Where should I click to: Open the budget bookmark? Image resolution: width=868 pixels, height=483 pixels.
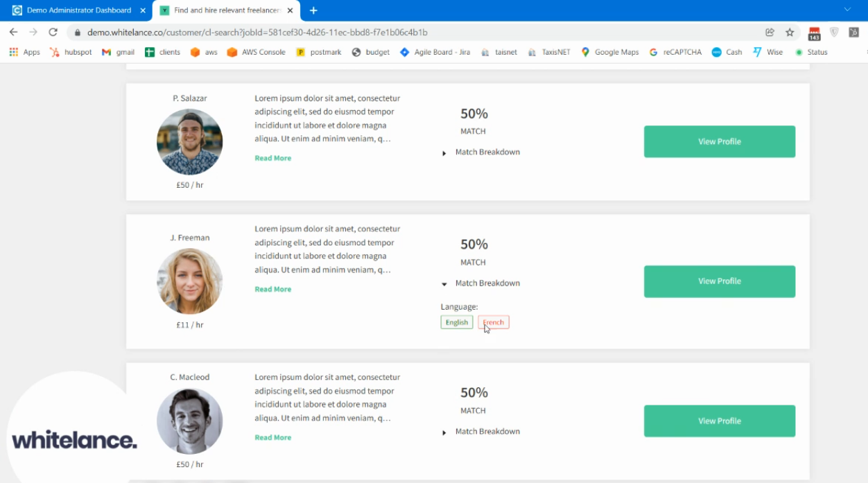[x=371, y=52]
